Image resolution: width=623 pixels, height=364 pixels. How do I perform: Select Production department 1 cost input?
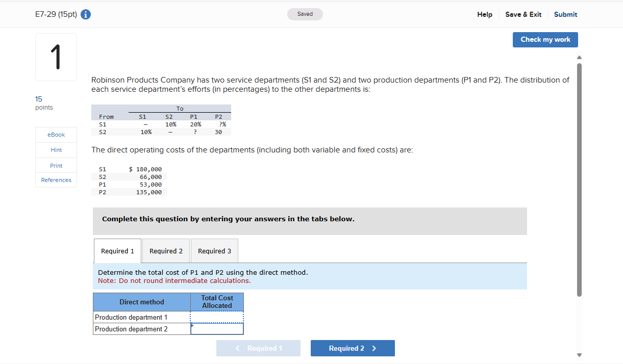point(217,317)
